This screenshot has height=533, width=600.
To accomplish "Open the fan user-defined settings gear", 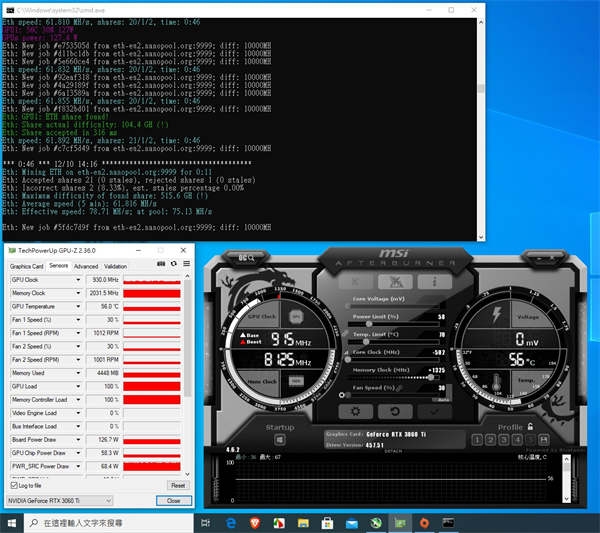I will (342, 394).
